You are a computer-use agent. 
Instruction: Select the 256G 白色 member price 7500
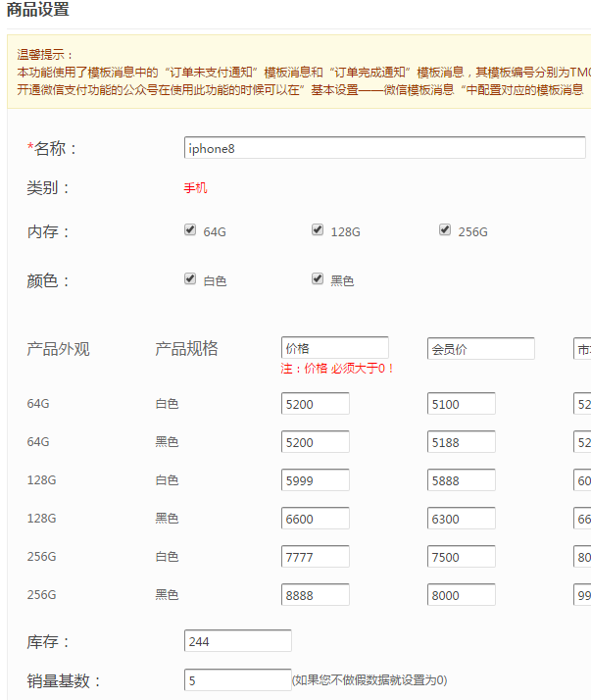tap(461, 557)
